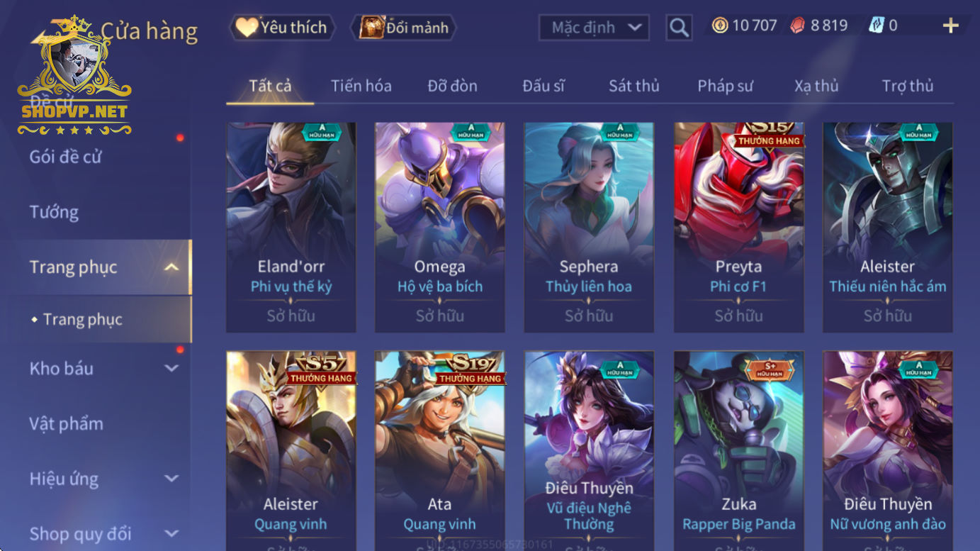The image size is (980, 551).
Task: Select the Tiến hóa tab
Action: [x=361, y=86]
